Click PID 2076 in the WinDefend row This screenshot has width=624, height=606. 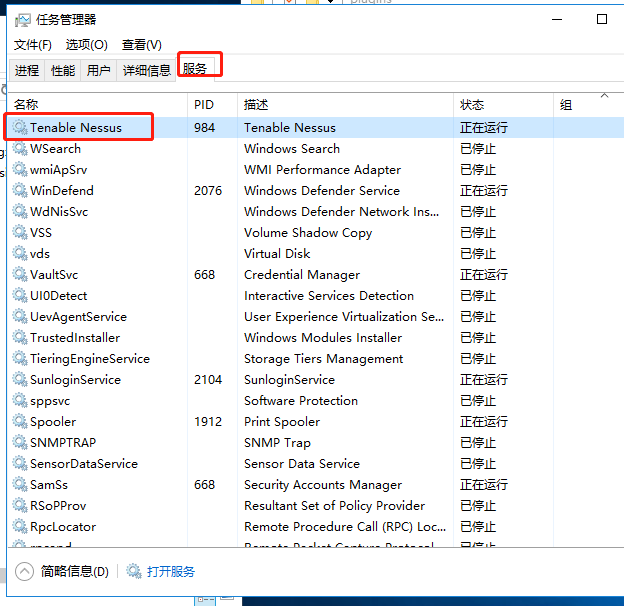click(208, 191)
